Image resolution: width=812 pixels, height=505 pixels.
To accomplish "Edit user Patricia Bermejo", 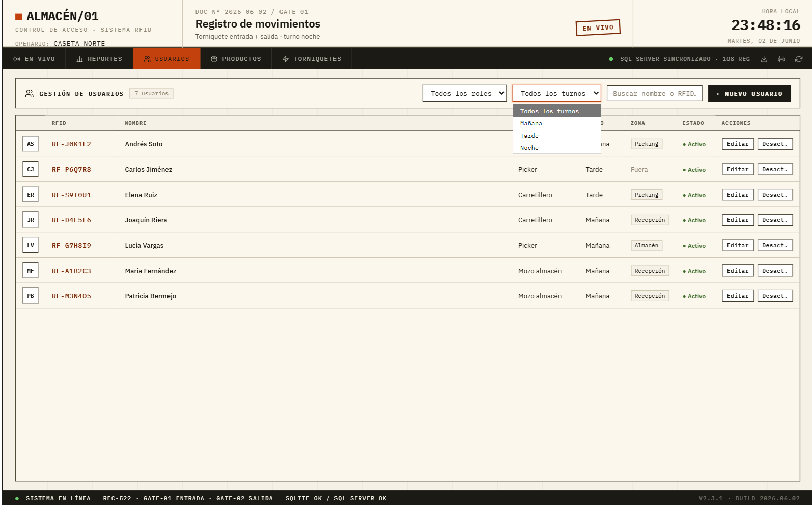I will (x=738, y=296).
